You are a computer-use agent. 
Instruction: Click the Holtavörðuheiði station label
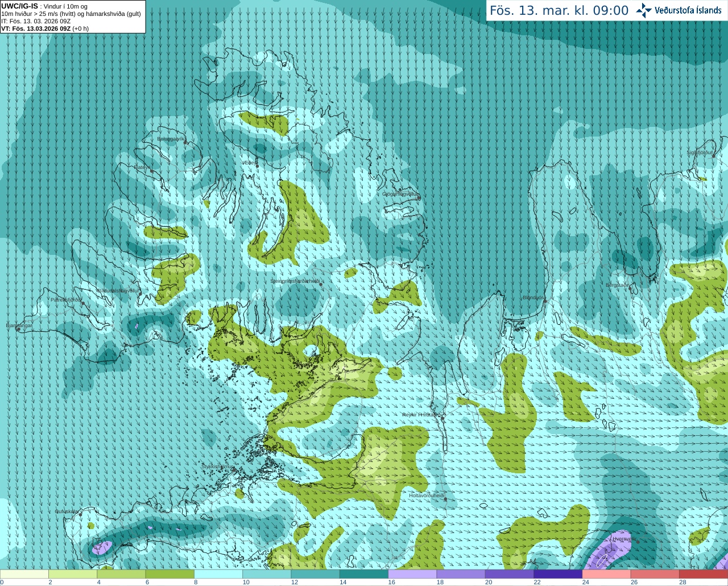click(426, 496)
